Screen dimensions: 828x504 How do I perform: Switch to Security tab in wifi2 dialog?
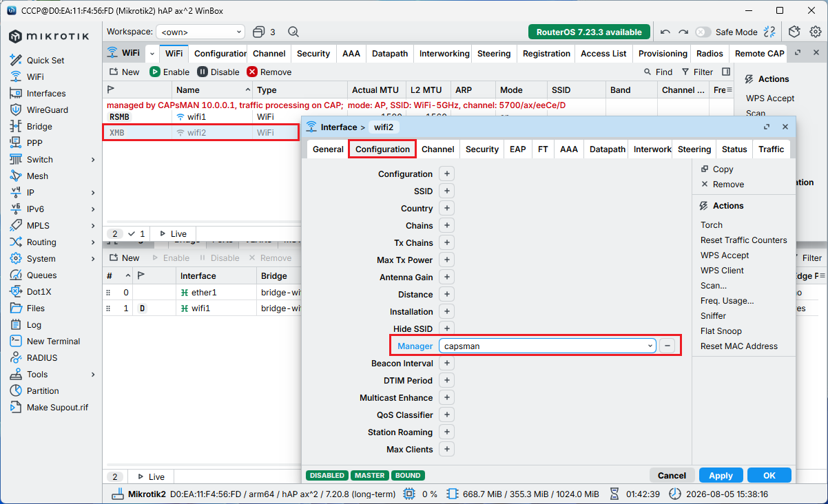point(482,149)
